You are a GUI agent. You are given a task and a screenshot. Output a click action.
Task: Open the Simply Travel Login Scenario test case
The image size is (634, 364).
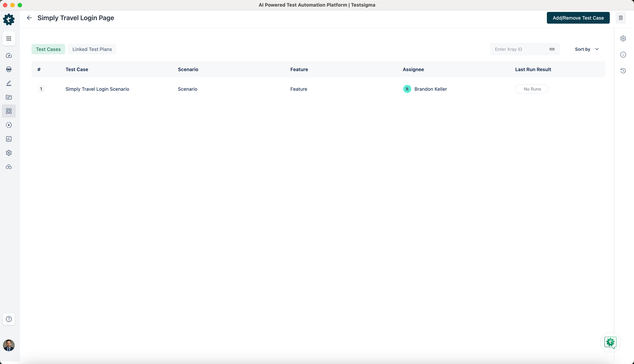97,89
